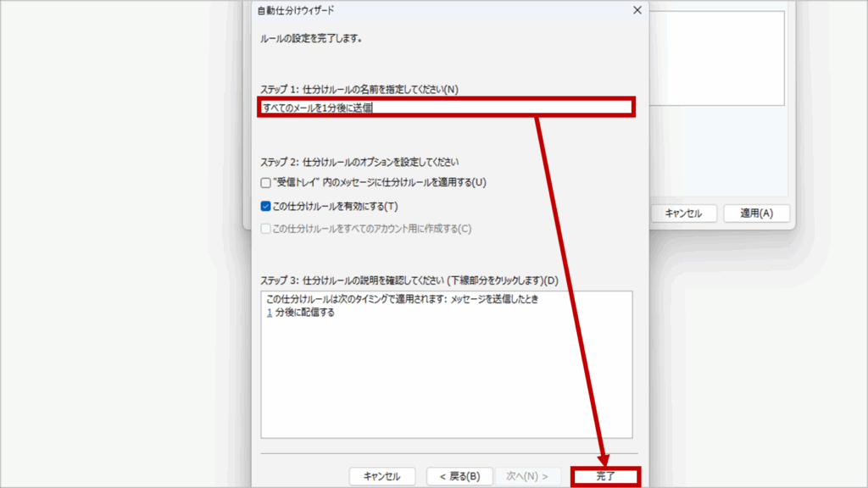Viewport: 868px width, 488px height.
Task: Close the 自動仕分けウィザード dialog
Action: pos(637,10)
